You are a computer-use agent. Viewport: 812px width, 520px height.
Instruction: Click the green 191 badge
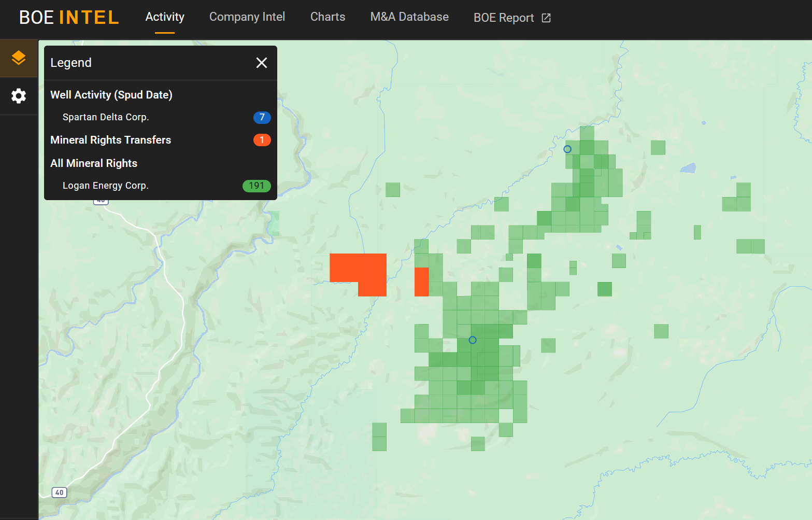tap(257, 186)
